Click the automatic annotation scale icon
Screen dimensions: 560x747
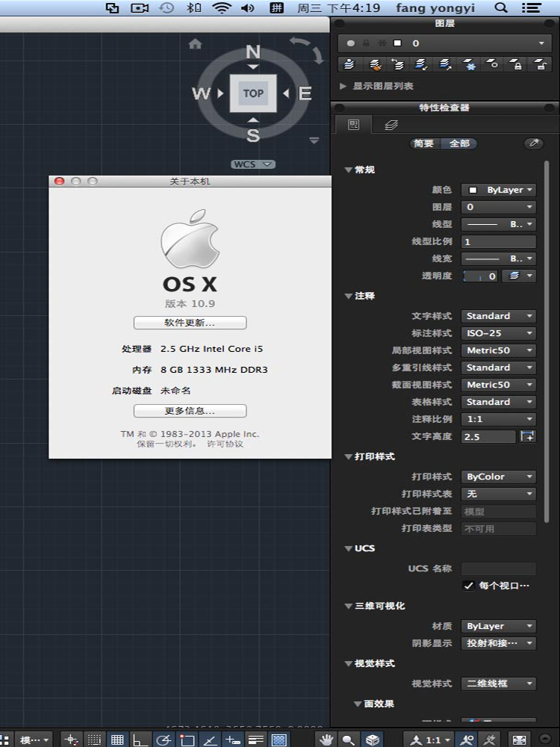(490, 740)
